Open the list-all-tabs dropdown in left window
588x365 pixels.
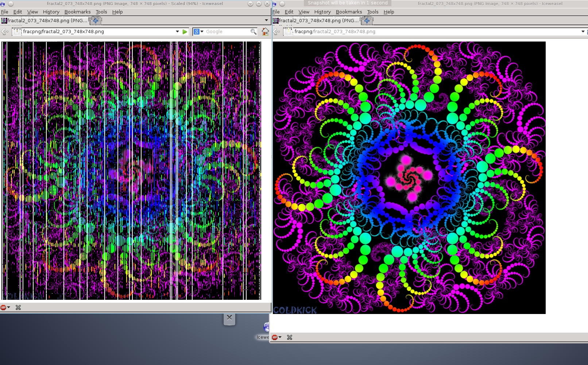266,20
